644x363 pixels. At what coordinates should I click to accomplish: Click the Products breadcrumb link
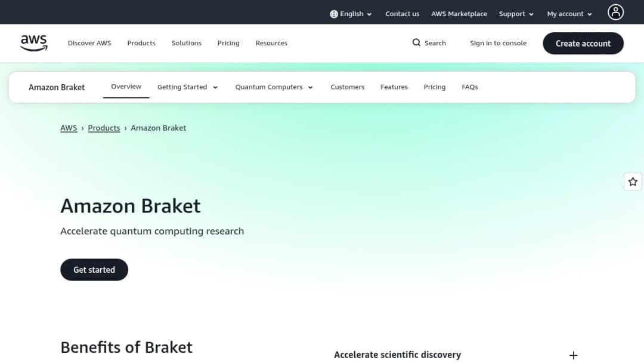104,128
